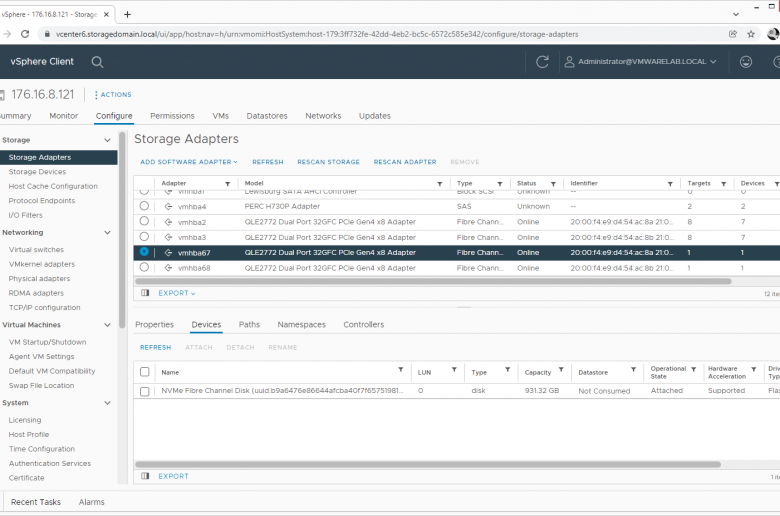
Task: Reload the browser page
Action: coord(25,34)
